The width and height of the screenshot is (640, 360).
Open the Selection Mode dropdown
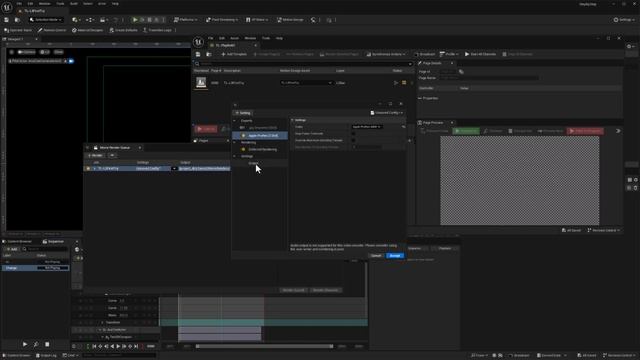tap(46, 20)
